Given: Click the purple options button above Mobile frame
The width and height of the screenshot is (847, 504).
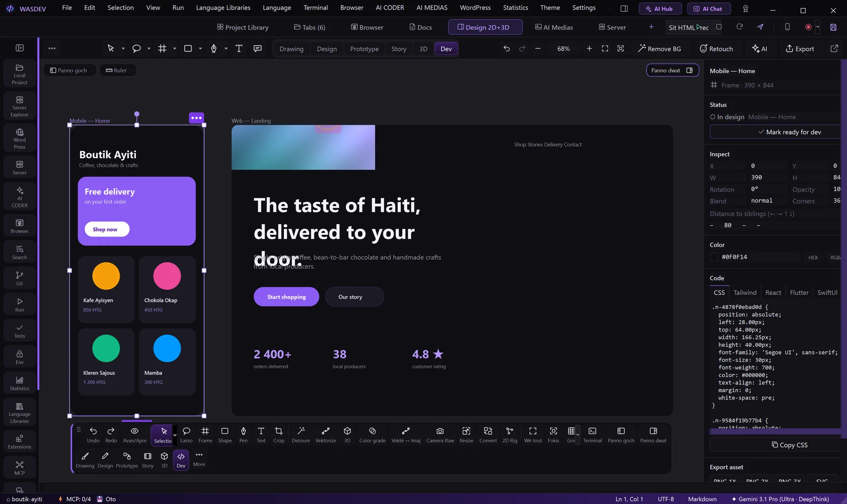Looking at the screenshot, I should pyautogui.click(x=196, y=118).
